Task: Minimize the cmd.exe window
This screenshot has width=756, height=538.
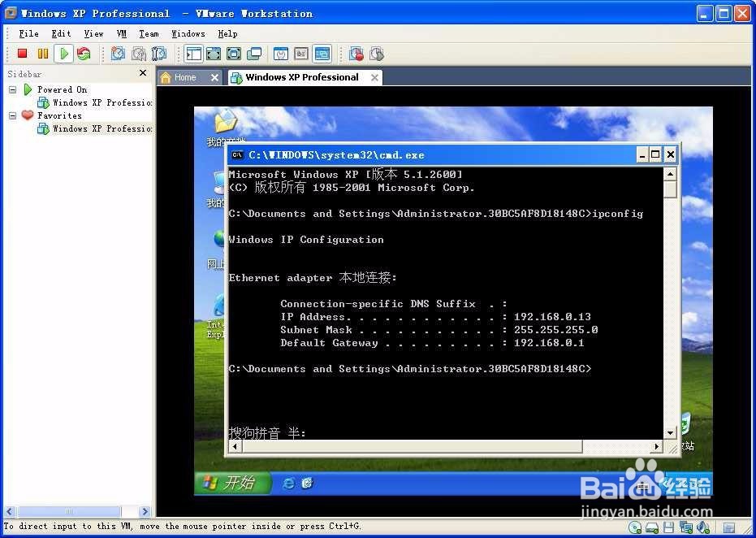Action: click(x=642, y=155)
